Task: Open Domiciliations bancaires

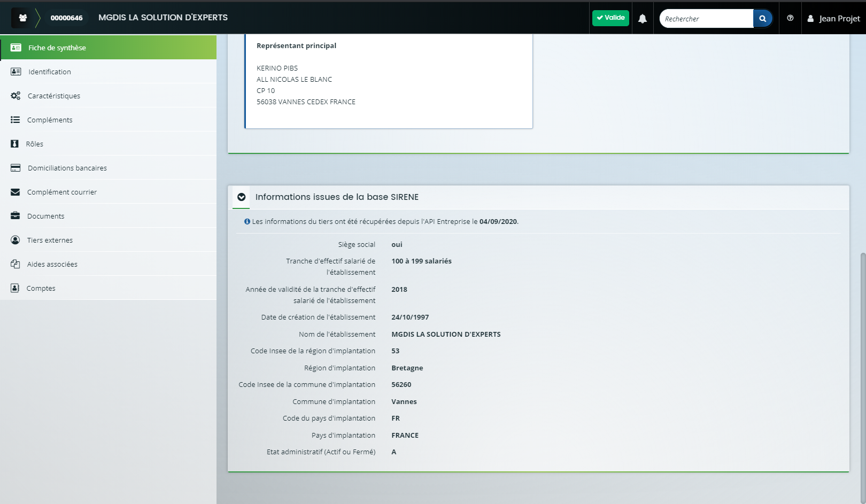Action: pos(108,168)
